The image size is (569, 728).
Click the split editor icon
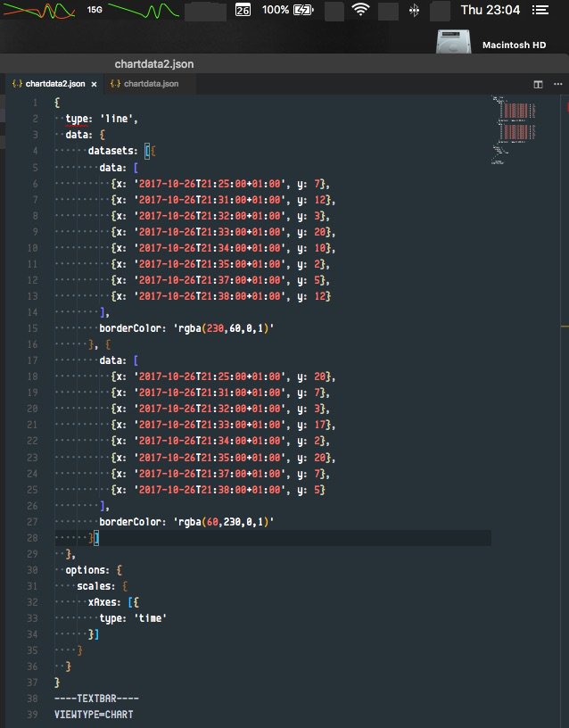click(538, 84)
